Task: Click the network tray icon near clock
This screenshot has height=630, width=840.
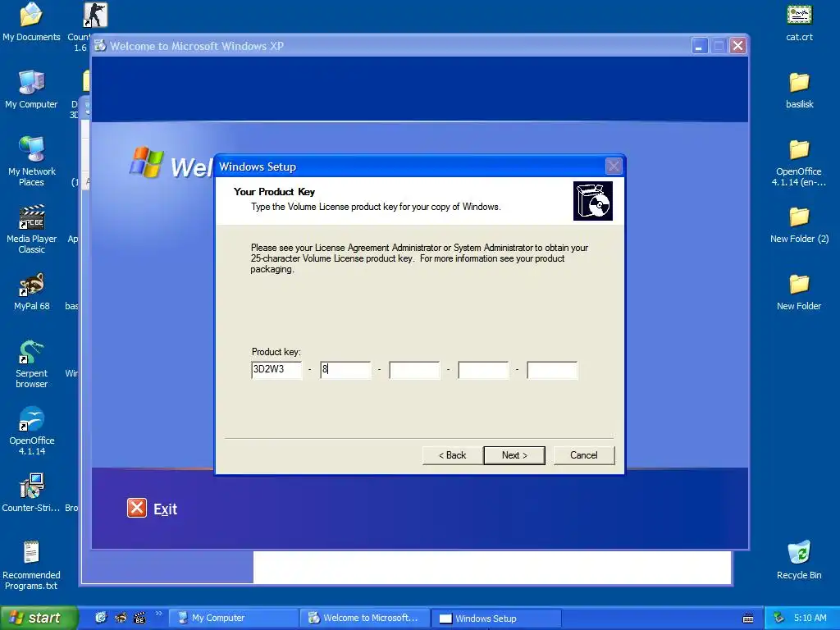Action: (x=778, y=618)
